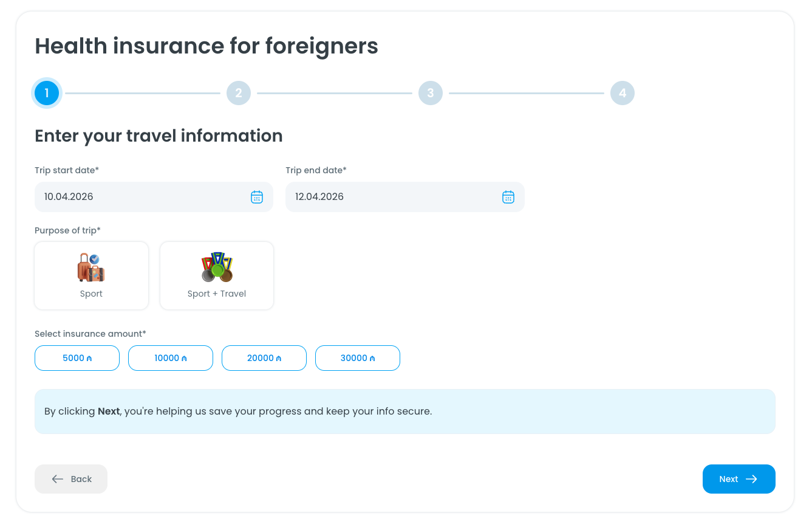This screenshot has width=812, height=524.
Task: Open the Trip start date calendar icon
Action: [x=257, y=197]
